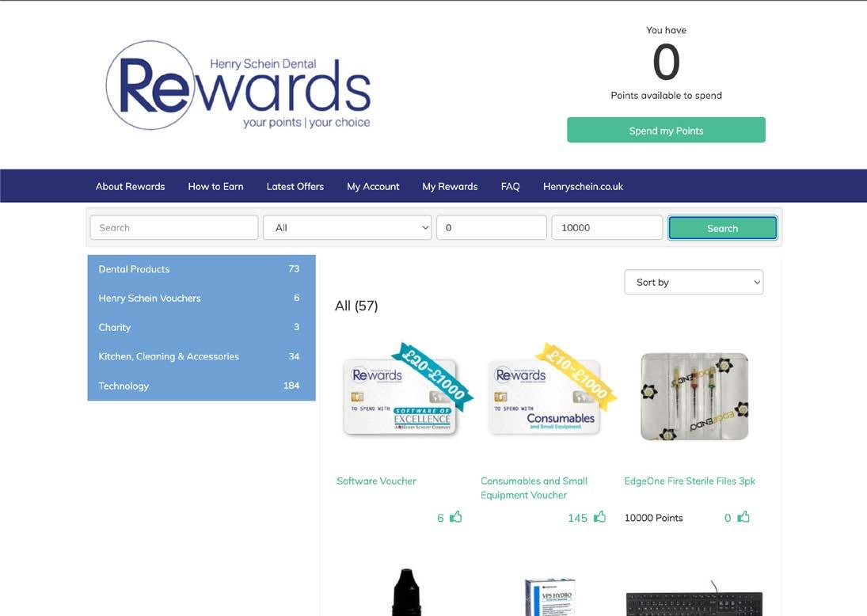Click the Henry Schein Dental Rewards logo
Screen dimensions: 867x616
coord(238,86)
